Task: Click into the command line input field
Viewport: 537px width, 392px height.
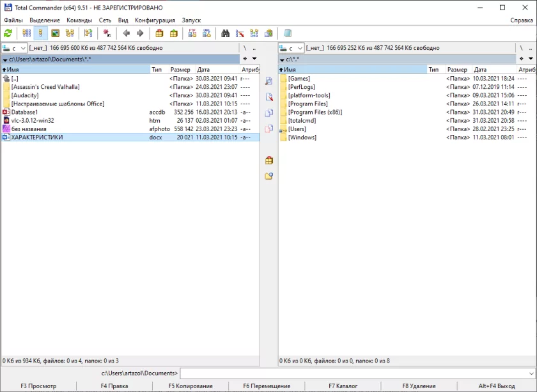Action: tap(354, 373)
